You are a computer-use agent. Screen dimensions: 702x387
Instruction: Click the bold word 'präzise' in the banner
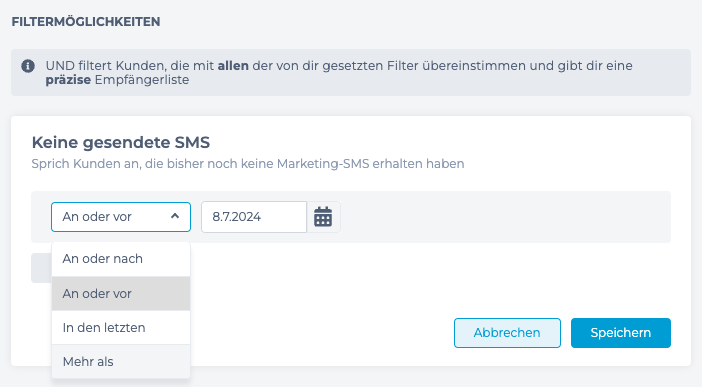click(x=68, y=80)
